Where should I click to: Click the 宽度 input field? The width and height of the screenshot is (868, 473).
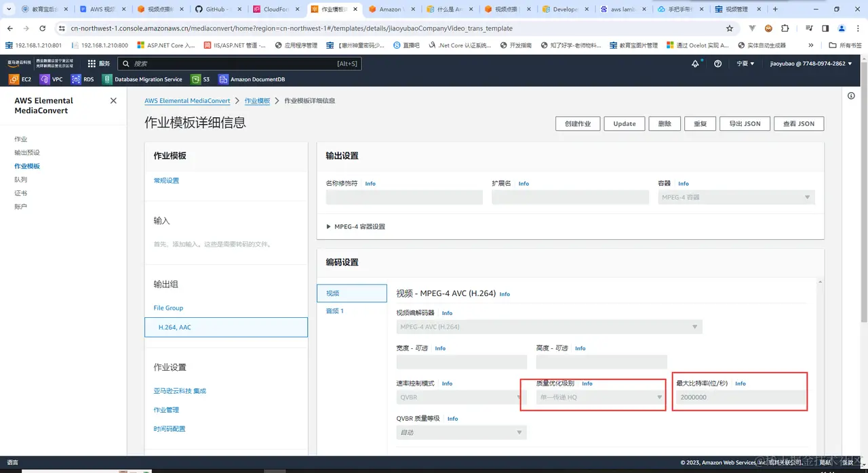tap(460, 362)
